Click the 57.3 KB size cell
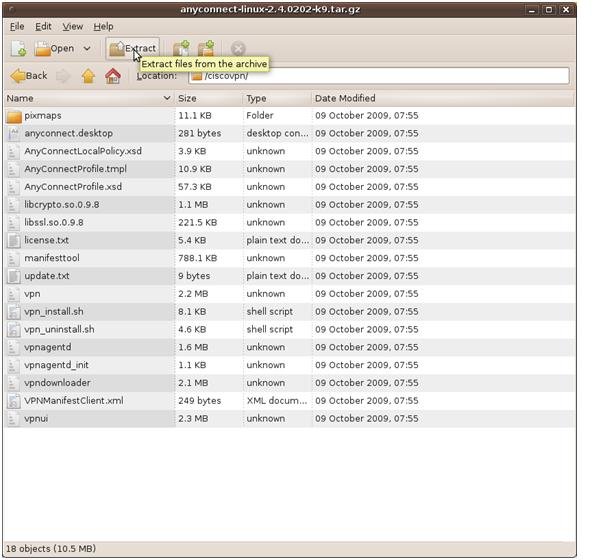The width and height of the screenshot is (600, 560). tap(195, 187)
